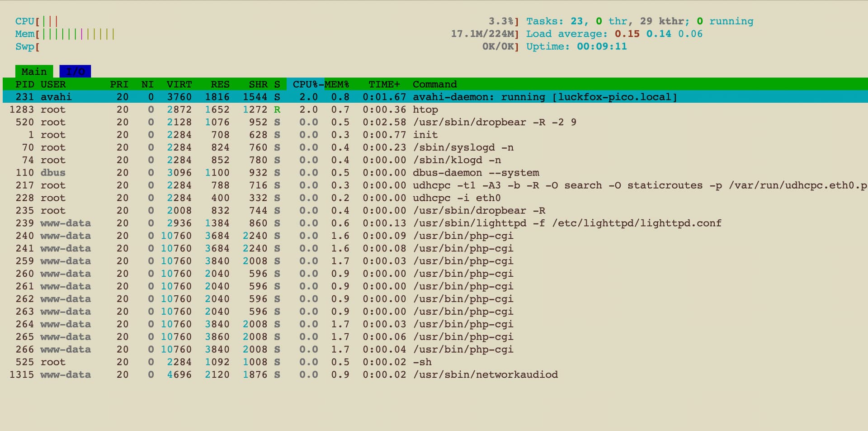
Task: Click the CPU% column header
Action: (x=305, y=84)
